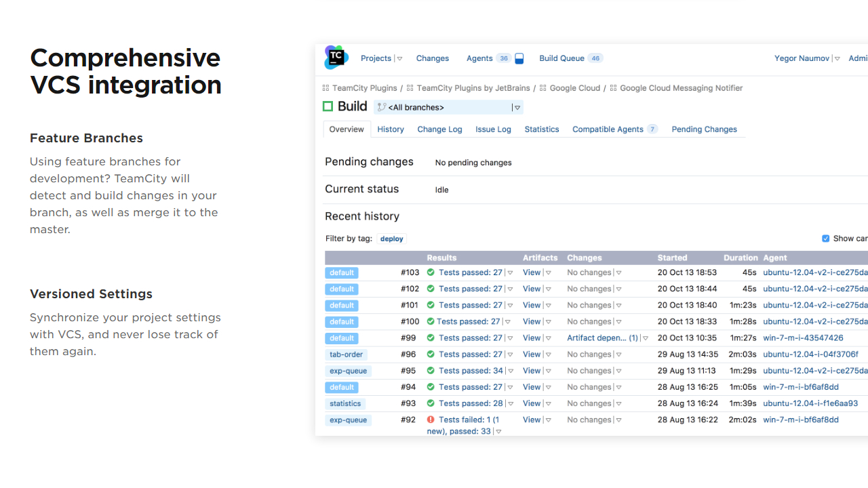Select the Compatible Agents tab
This screenshot has width=868, height=488.
coord(608,129)
